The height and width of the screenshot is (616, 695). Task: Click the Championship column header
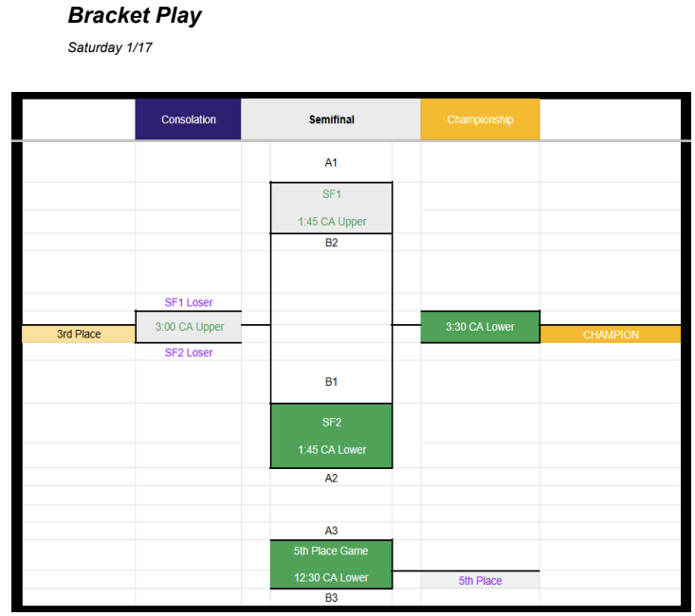(x=480, y=119)
